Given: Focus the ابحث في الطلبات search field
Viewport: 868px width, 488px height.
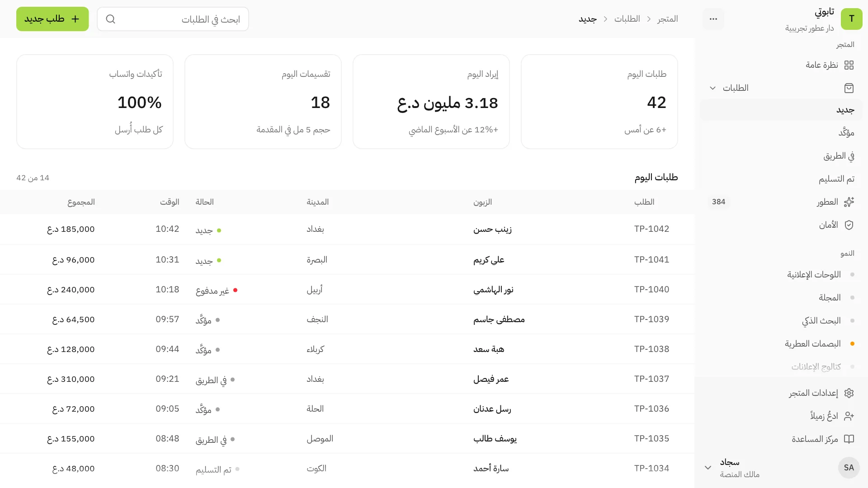Looking at the screenshot, I should (173, 19).
